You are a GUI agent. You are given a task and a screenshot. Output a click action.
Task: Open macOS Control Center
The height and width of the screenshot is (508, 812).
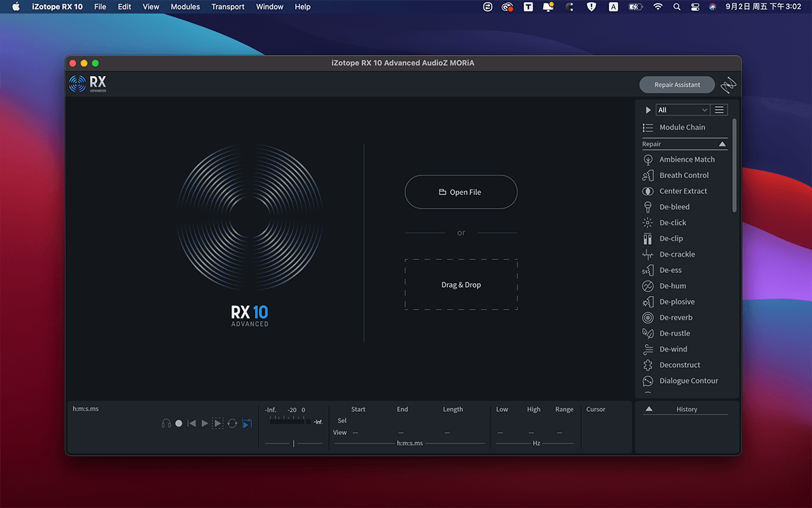point(694,7)
